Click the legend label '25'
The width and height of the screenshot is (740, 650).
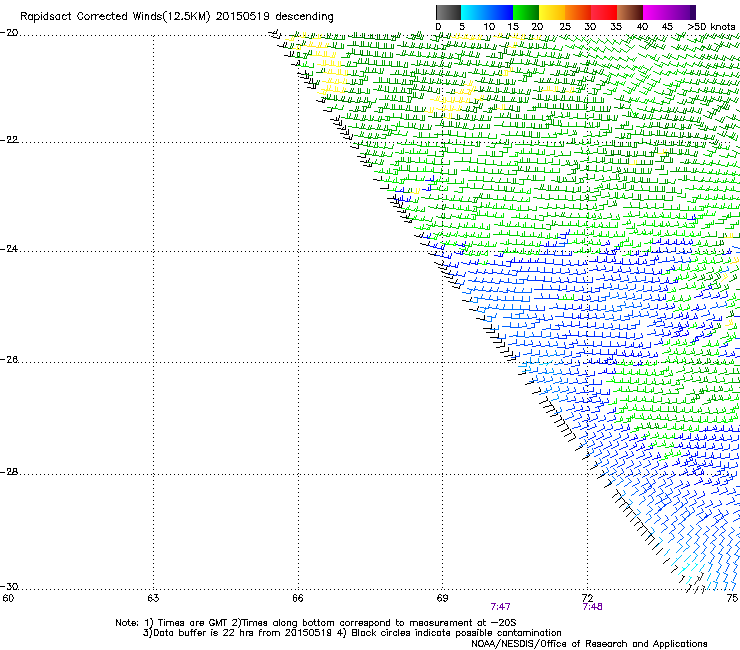(x=565, y=27)
